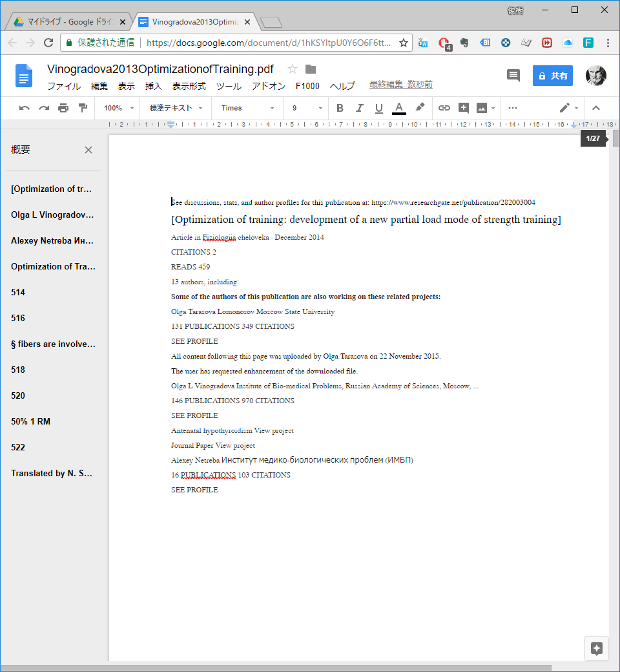Toggle Bold formatting
The image size is (620, 672).
pos(340,108)
